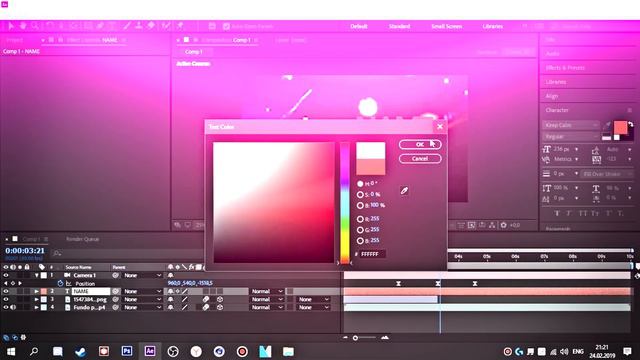Click the Camera 1 parent pick whip
The image size is (640, 360).
pos(116,276)
